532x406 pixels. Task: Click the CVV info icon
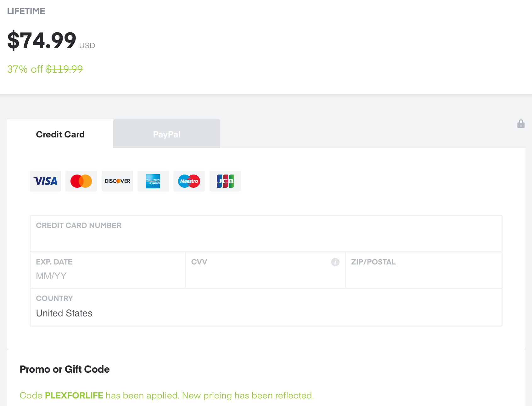pos(335,262)
